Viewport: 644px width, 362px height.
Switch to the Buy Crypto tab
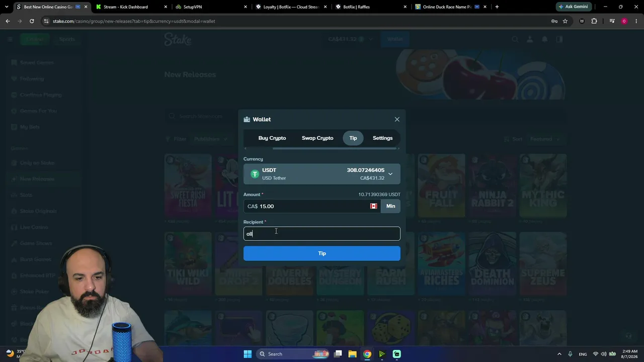click(x=272, y=138)
